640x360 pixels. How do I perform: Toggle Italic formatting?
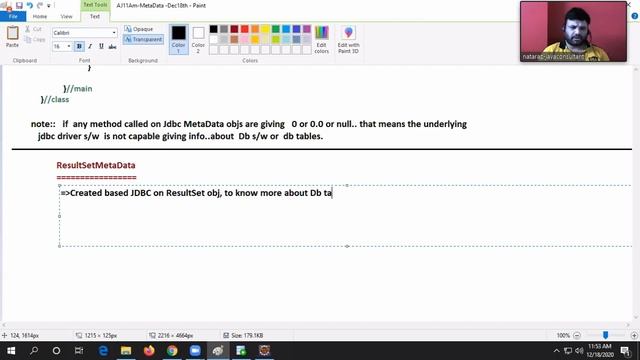pos(90,46)
